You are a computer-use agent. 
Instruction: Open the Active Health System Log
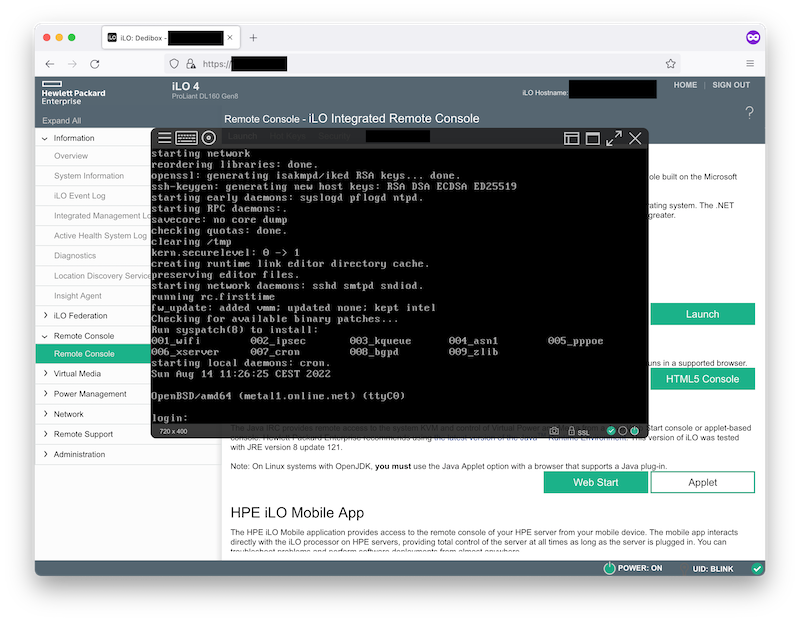tap(100, 236)
